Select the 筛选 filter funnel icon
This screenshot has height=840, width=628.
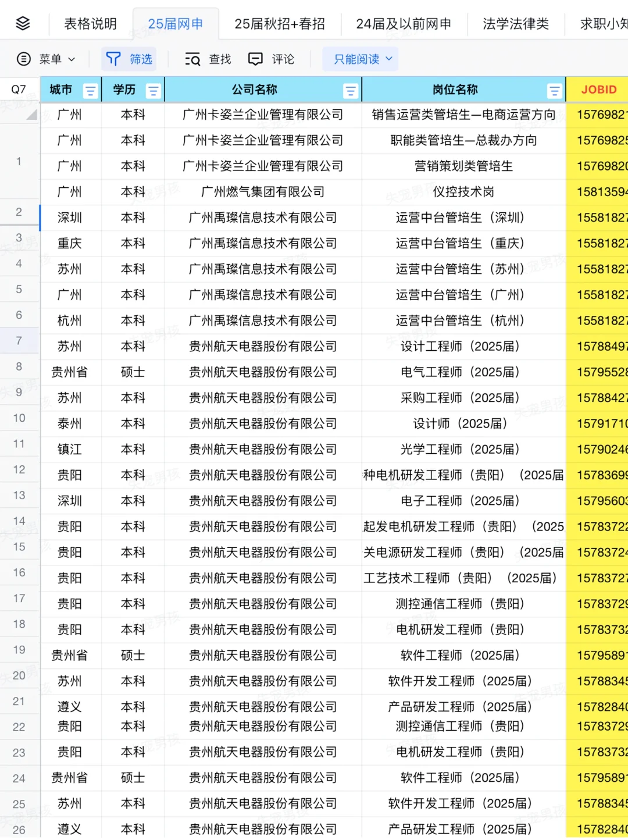pos(112,59)
